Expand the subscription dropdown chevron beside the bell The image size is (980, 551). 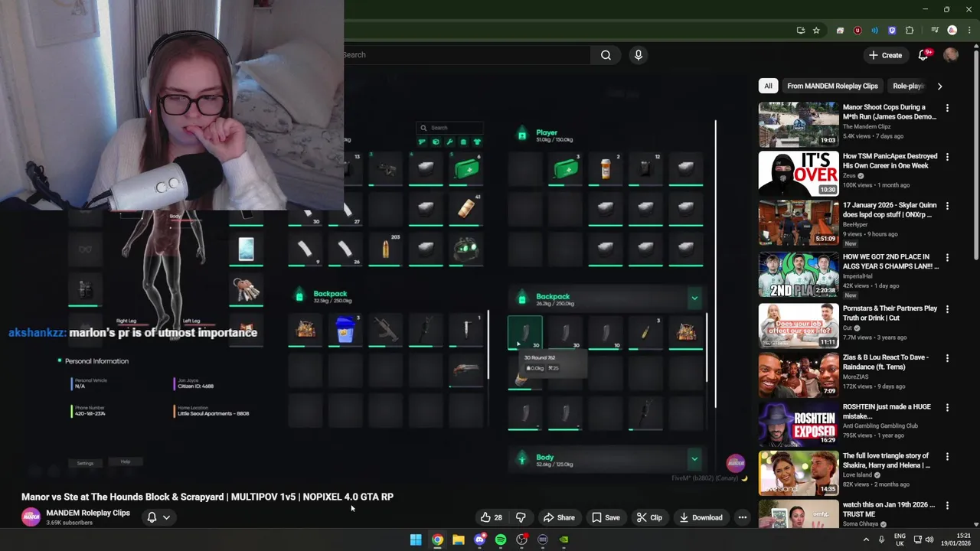click(166, 517)
